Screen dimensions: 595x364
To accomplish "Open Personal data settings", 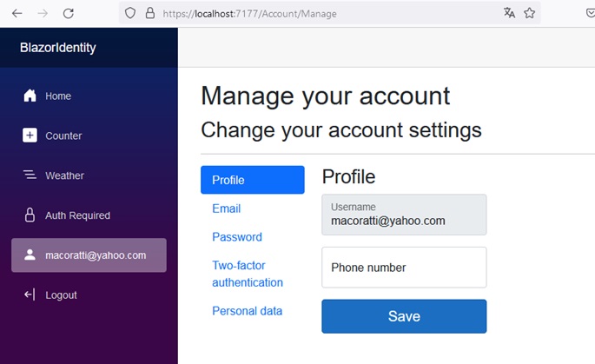I will [248, 311].
